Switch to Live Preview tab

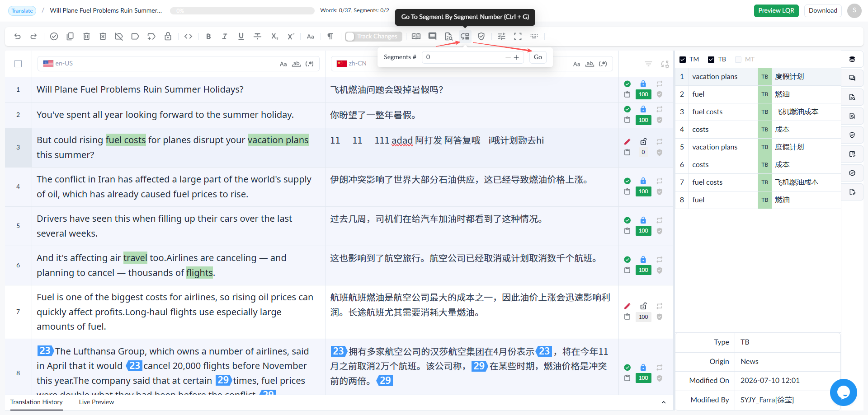pyautogui.click(x=96, y=402)
